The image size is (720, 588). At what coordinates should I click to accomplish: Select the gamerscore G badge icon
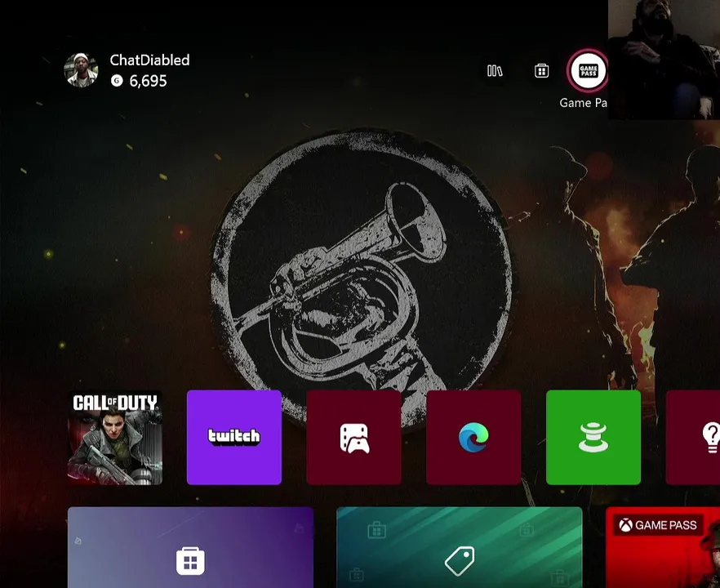117,81
